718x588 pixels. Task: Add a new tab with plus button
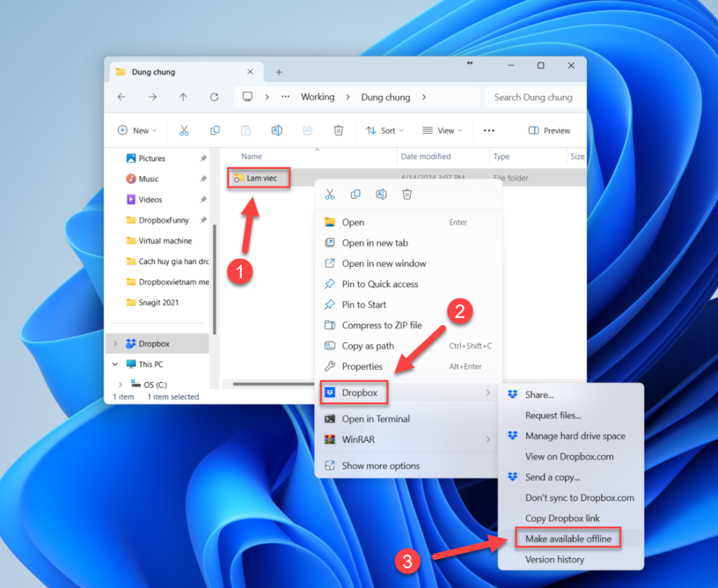(x=278, y=72)
